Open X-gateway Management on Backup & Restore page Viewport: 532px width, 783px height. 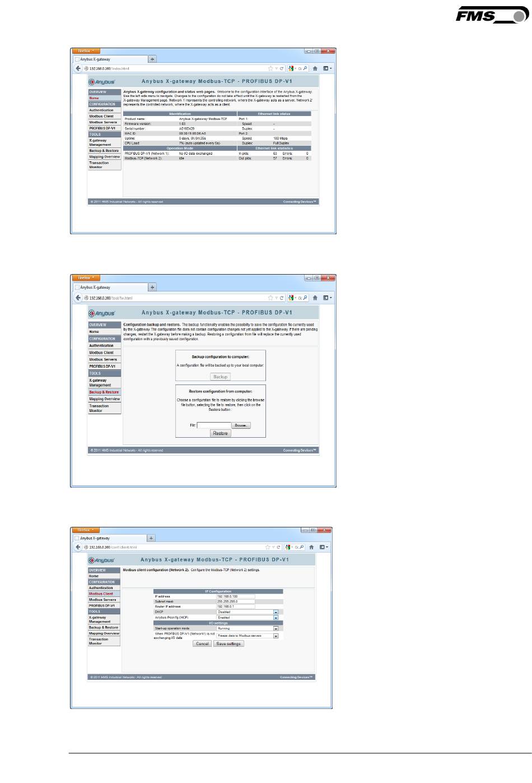click(105, 383)
